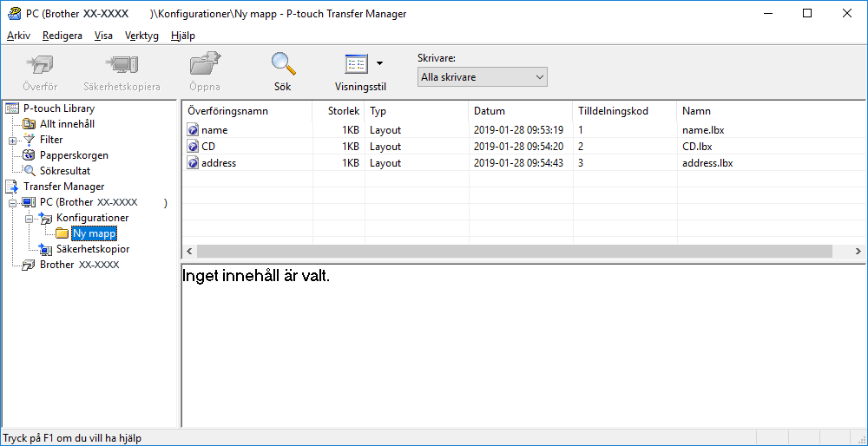Screen dimensions: 868x446
Task: Select the Papperskorgen recycle bin icon
Action: [x=29, y=155]
